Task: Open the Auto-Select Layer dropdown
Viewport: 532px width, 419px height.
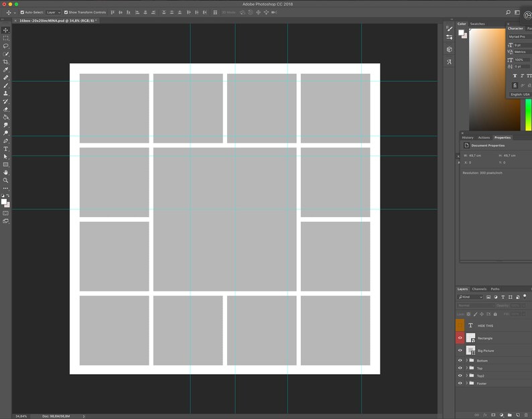Action: [x=54, y=12]
